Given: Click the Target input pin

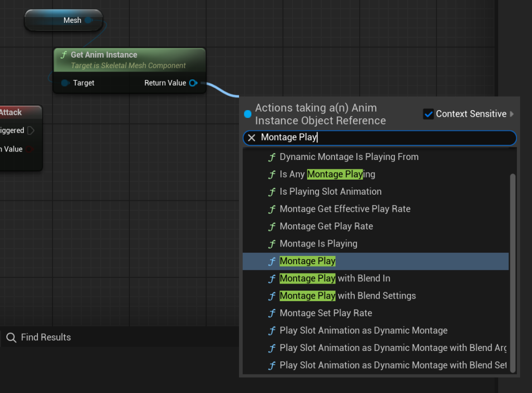Looking at the screenshot, I should (x=65, y=83).
